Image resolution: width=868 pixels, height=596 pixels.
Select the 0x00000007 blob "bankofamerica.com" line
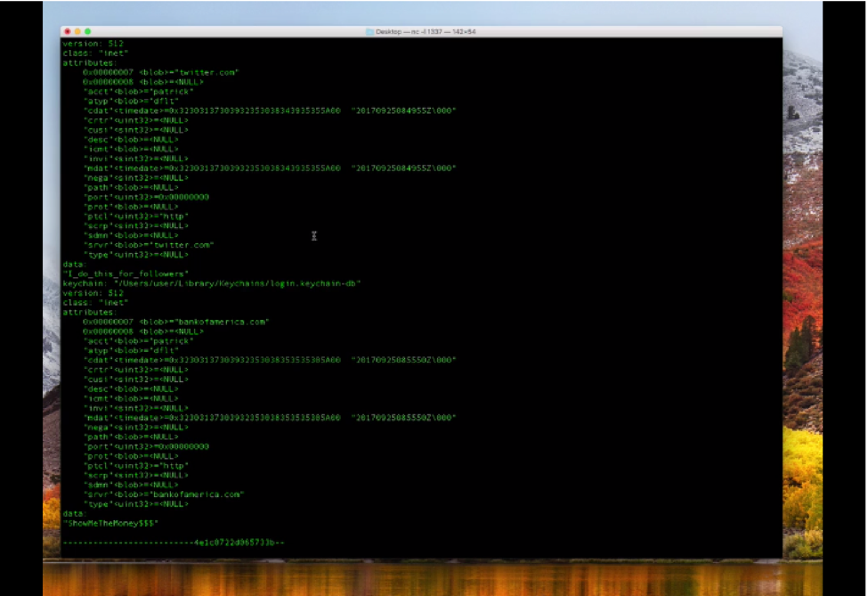pos(176,322)
